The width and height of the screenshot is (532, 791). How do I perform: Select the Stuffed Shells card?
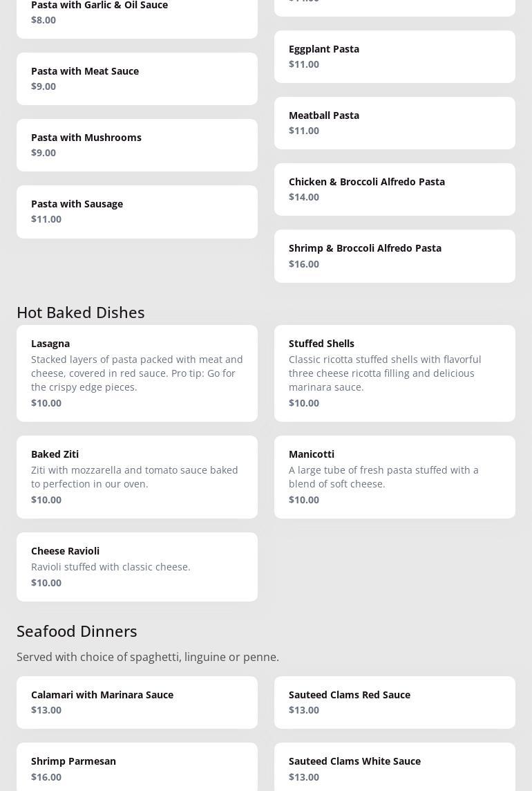[x=395, y=373]
